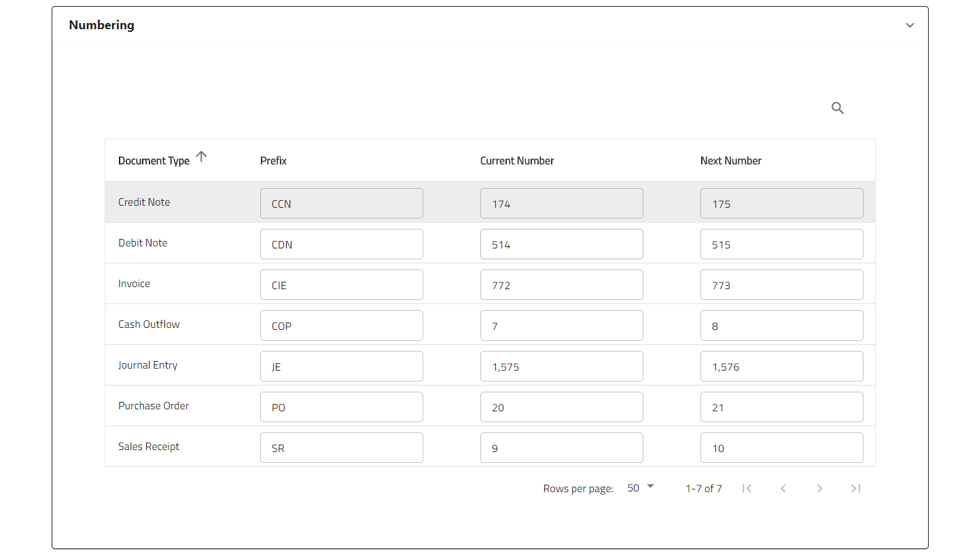Click the Numbering section title
The height and width of the screenshot is (560, 979).
coord(102,25)
